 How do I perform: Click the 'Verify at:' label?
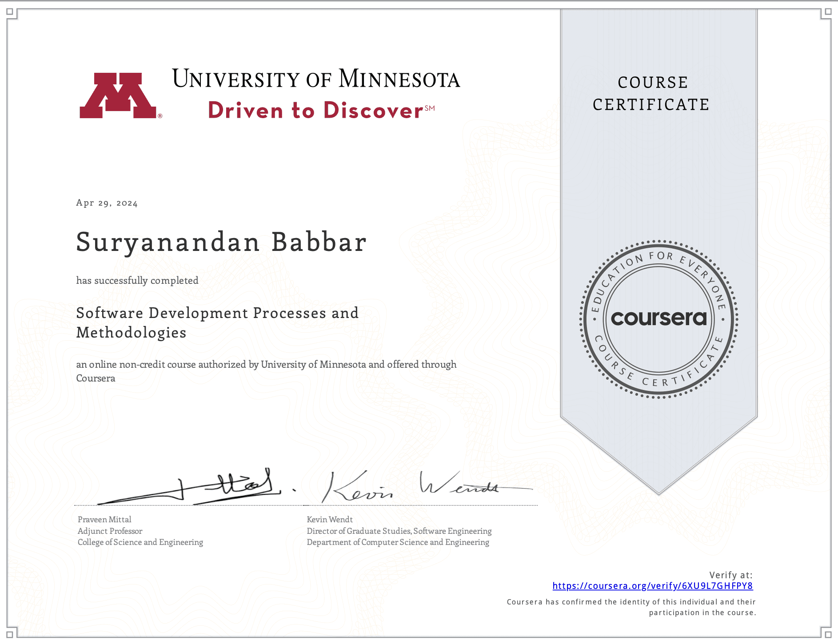coord(730,575)
